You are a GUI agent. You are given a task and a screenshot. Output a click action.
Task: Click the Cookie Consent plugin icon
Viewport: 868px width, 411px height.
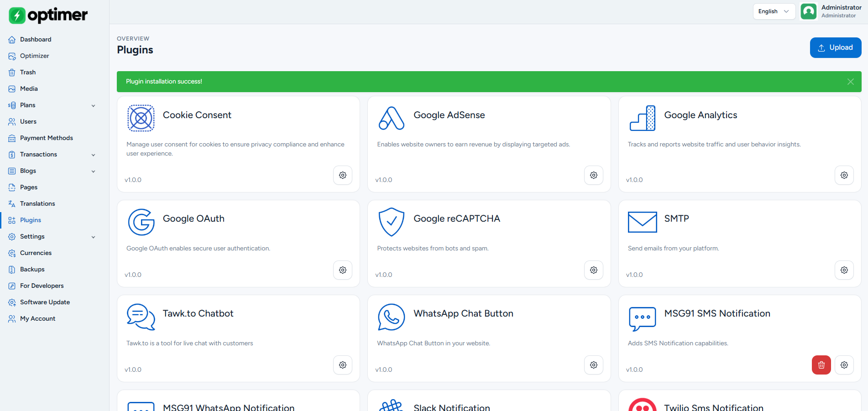(141, 118)
